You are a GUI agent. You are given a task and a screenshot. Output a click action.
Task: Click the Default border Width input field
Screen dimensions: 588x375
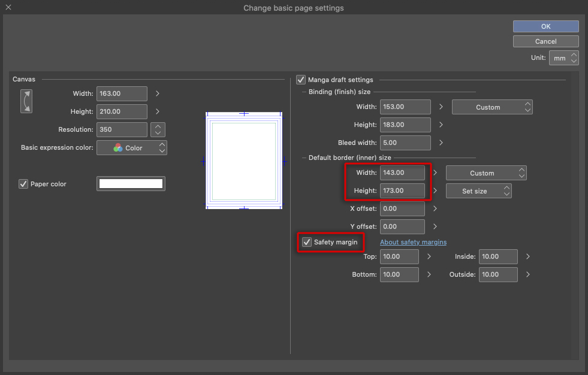tap(402, 173)
